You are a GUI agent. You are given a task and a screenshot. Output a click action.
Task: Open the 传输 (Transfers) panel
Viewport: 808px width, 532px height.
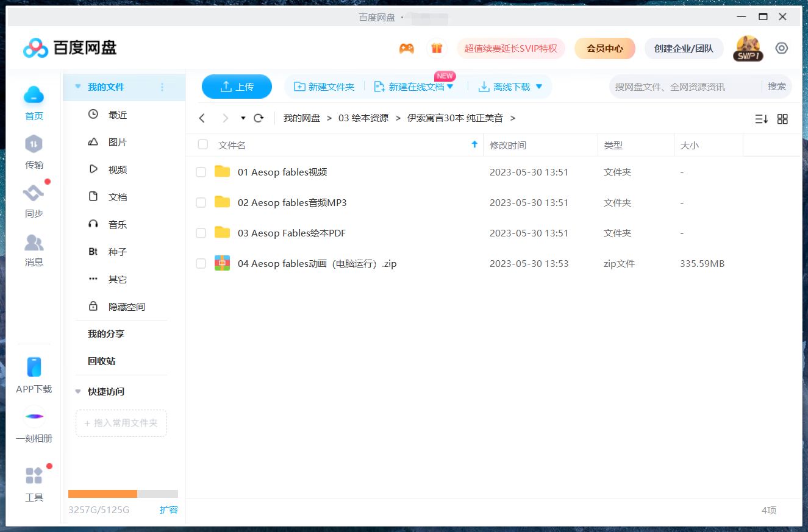click(34, 152)
